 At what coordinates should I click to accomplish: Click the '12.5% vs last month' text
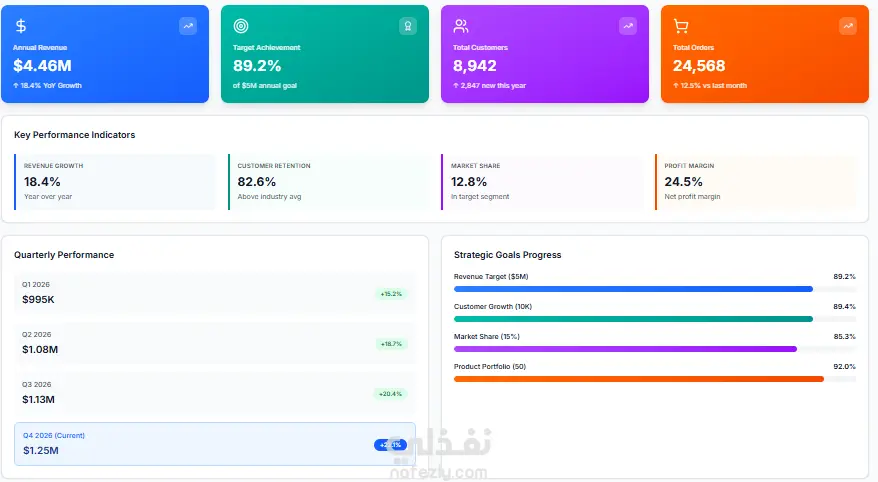710,86
